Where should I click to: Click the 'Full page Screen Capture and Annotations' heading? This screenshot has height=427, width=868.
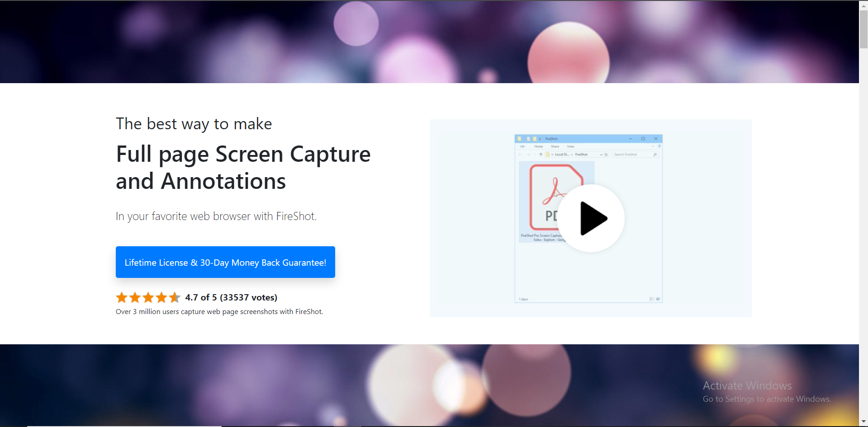[243, 168]
